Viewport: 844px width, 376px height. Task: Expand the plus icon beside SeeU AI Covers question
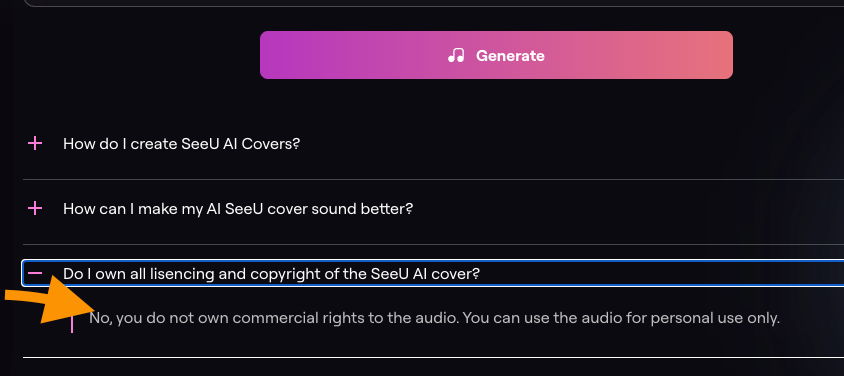click(x=35, y=143)
